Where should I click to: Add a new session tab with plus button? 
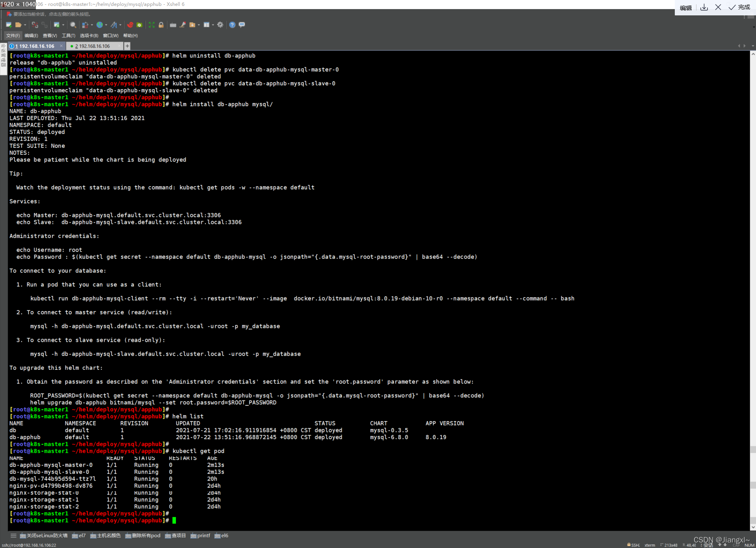tap(127, 46)
